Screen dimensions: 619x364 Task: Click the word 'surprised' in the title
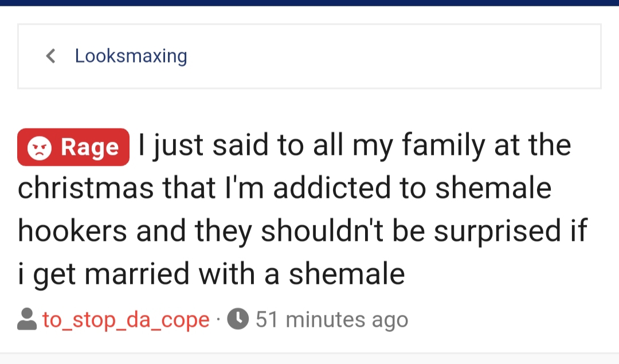[x=497, y=232]
